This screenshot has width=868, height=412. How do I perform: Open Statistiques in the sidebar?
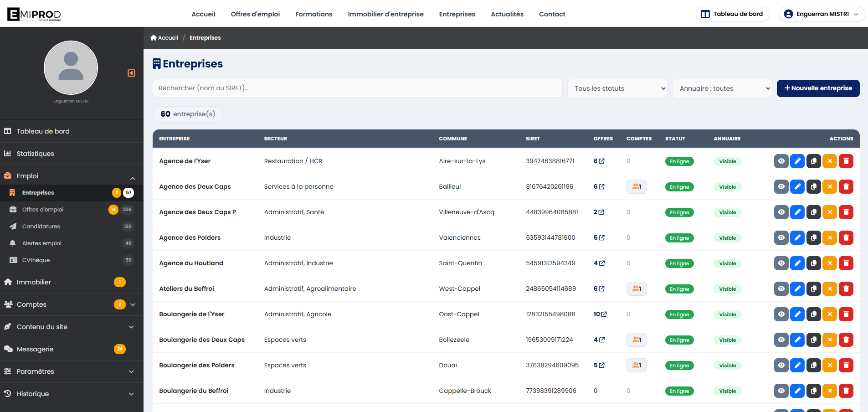point(72,154)
